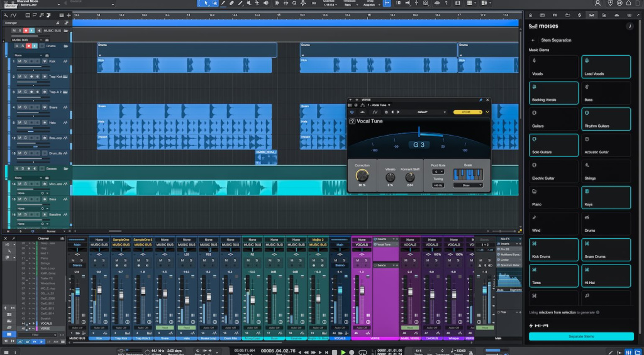Show automation with the curve icon
This screenshot has height=355, width=644.
coord(13,15)
